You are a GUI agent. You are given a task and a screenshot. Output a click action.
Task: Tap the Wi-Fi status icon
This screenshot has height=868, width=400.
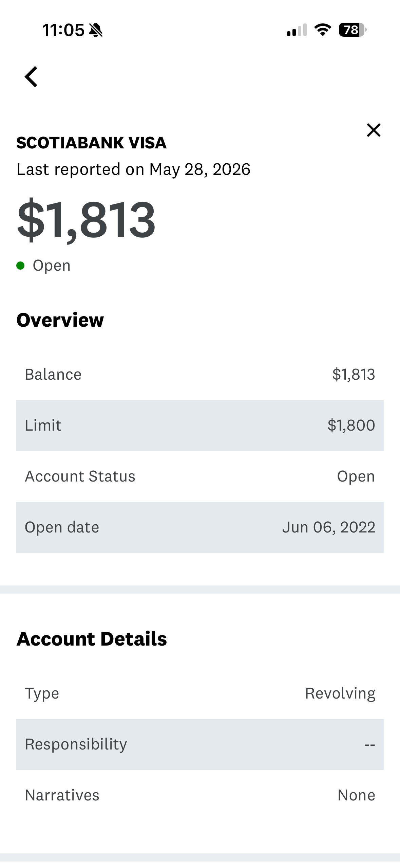pos(323,30)
